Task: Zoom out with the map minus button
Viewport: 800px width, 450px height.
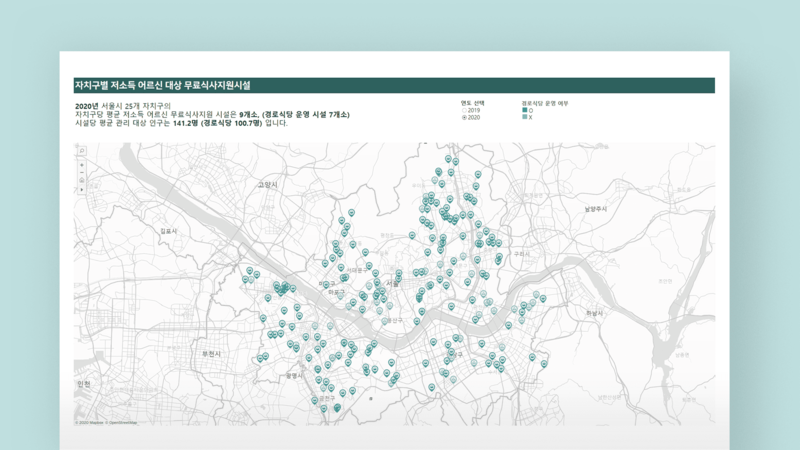Action: [82, 171]
